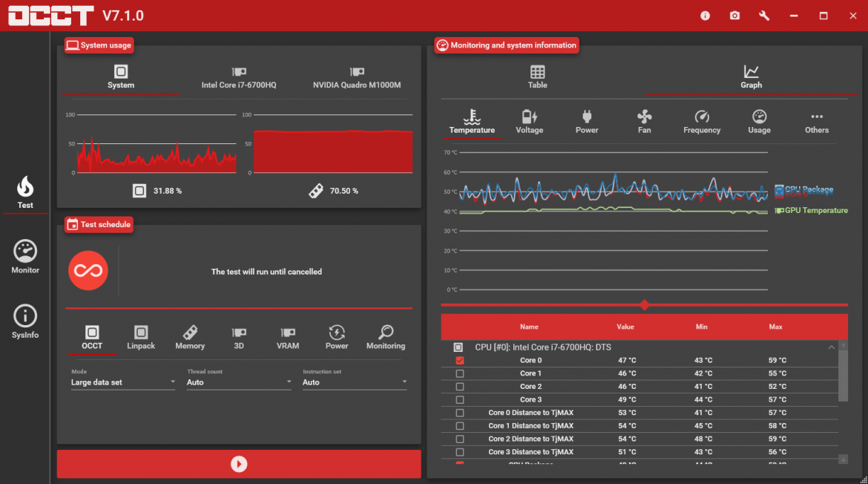Expand the Thread count dropdown
Viewport: 868px width, 484px height.
coord(239,382)
